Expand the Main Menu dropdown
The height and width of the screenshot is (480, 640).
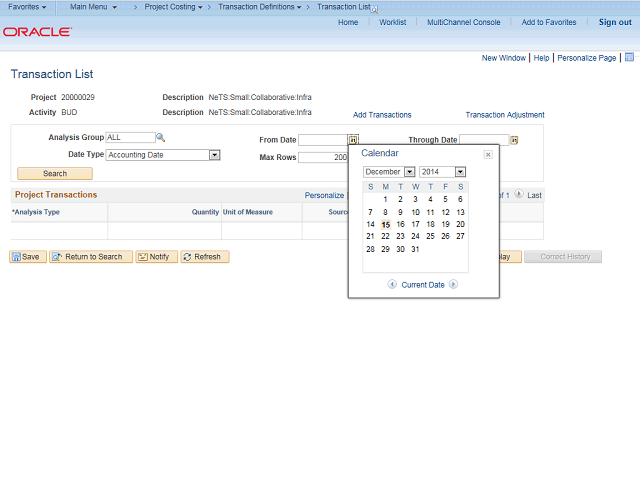[93, 7]
